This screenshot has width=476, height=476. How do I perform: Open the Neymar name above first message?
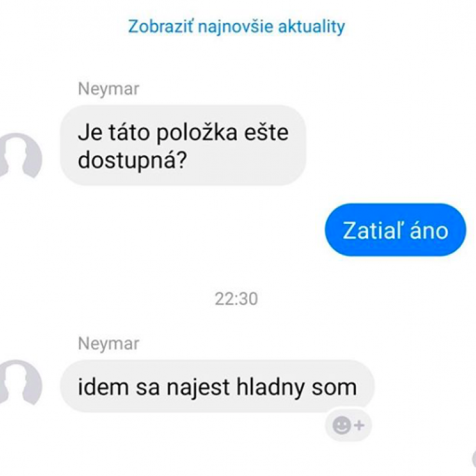pyautogui.click(x=108, y=90)
